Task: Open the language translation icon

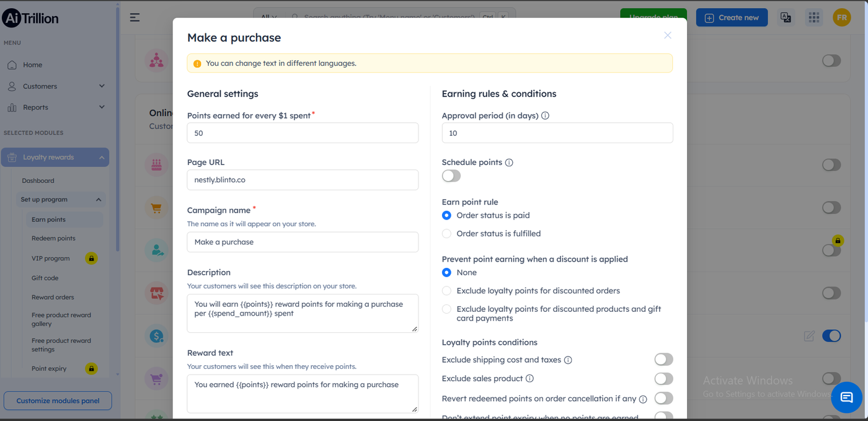Action: [x=786, y=17]
